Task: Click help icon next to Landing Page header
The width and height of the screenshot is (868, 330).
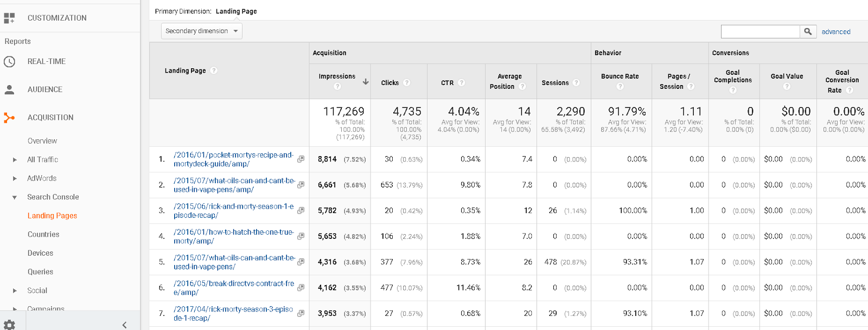Action: coord(214,70)
